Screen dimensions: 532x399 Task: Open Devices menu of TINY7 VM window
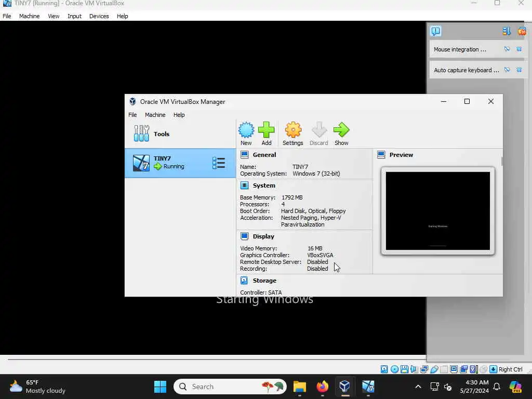(x=99, y=16)
